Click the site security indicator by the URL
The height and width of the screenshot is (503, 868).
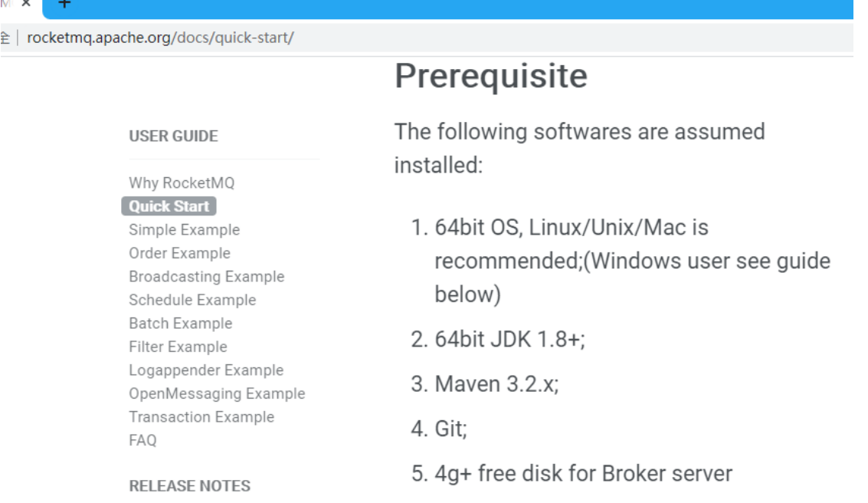click(x=5, y=38)
